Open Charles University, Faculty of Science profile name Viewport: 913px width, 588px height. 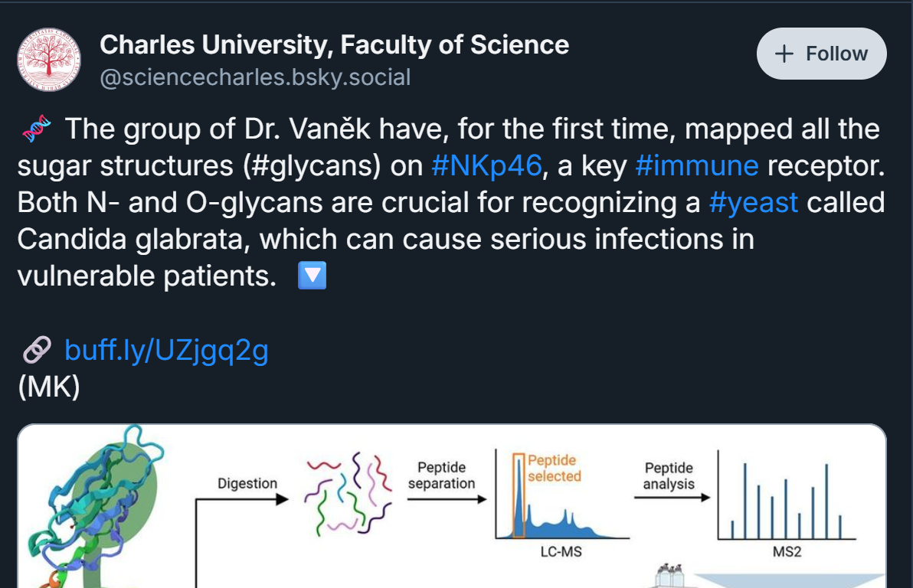tap(334, 45)
